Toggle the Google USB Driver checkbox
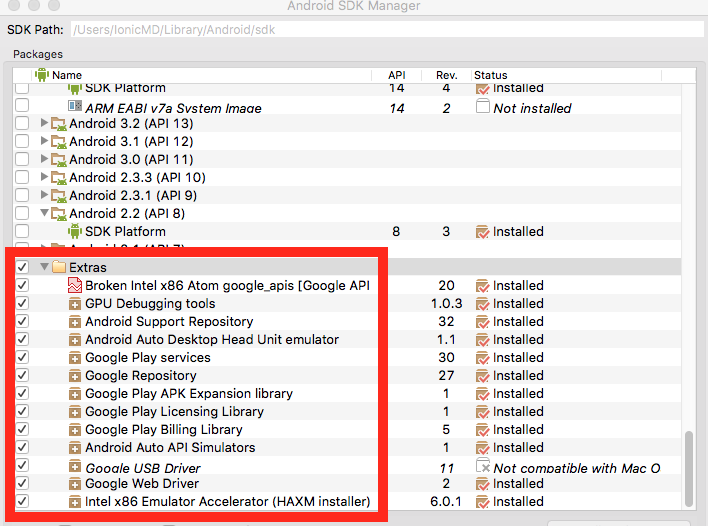This screenshot has width=708, height=526. [23, 466]
